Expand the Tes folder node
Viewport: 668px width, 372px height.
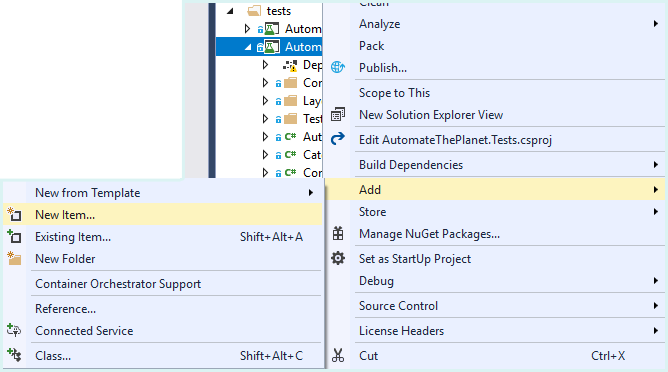pyautogui.click(x=265, y=118)
